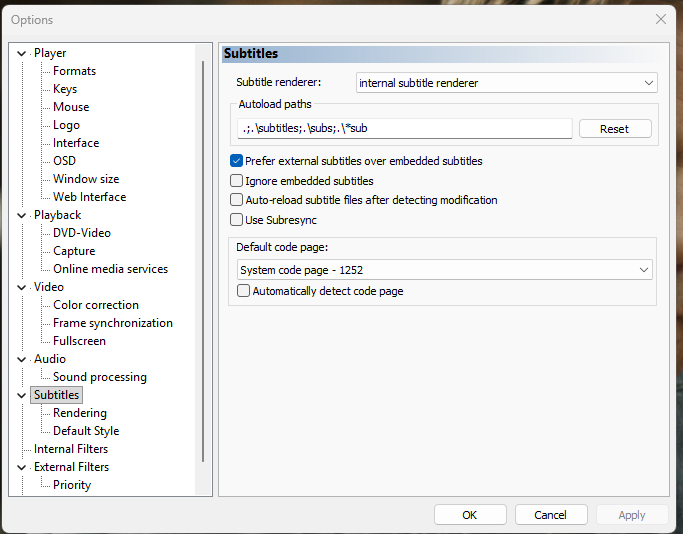This screenshot has height=534, width=683.
Task: Reset the autoload paths
Action: click(615, 129)
